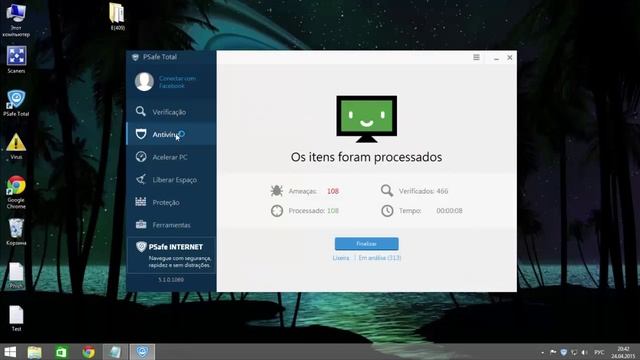Click the target icon beside Processado
Screen dimensions: 640x360
click(277, 211)
